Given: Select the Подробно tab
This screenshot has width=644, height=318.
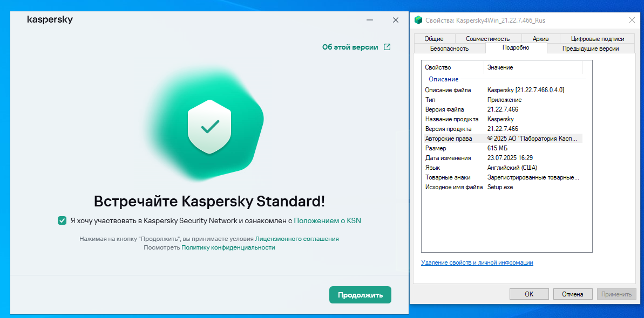Looking at the screenshot, I should [516, 47].
